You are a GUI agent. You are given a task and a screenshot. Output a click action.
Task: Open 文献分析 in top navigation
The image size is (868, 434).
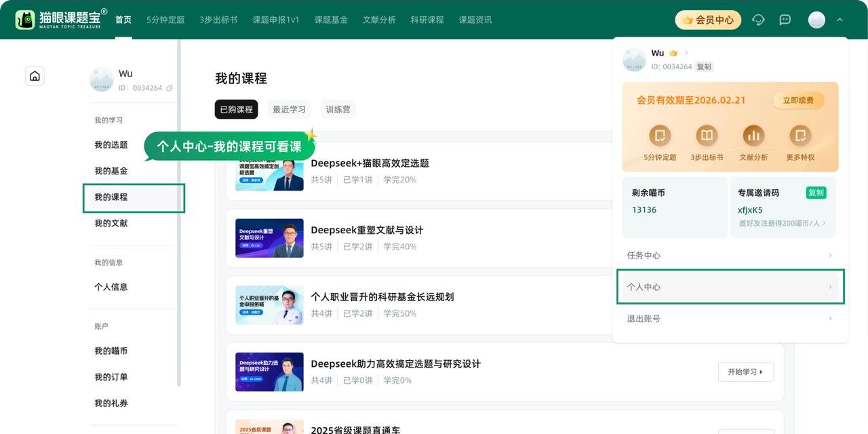[x=379, y=20]
